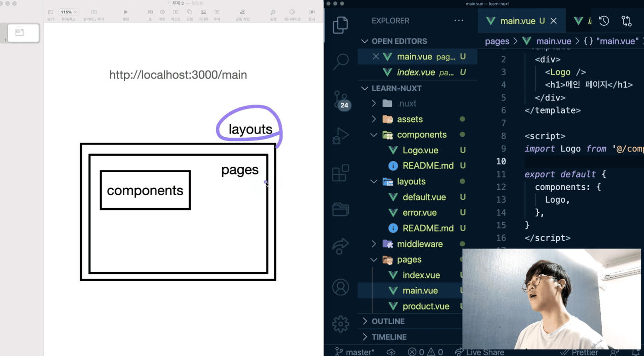
Task: Place cursor on editor line 10
Action: pos(584,162)
